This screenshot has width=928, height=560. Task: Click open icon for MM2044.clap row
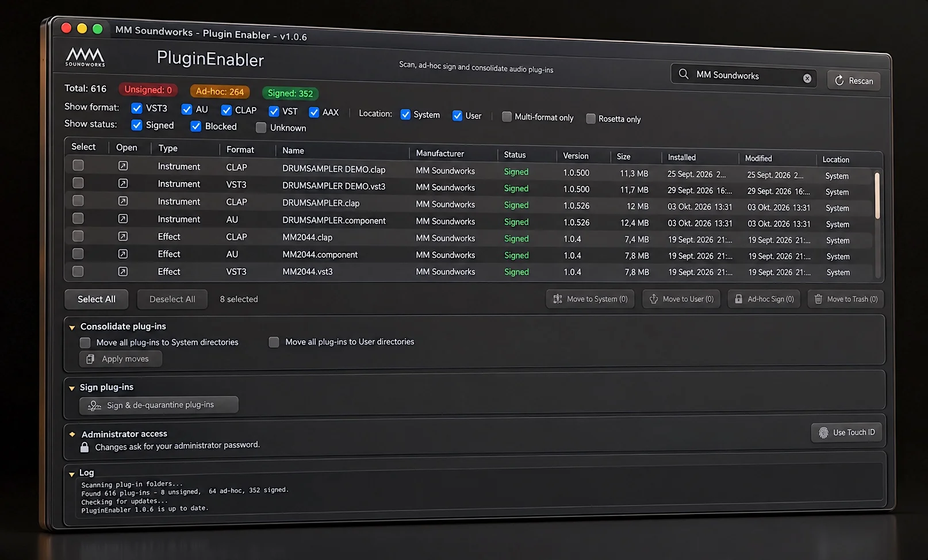[x=123, y=236]
